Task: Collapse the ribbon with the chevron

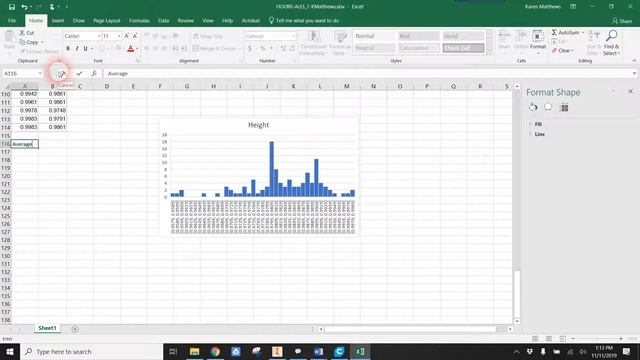Action: pos(634,61)
